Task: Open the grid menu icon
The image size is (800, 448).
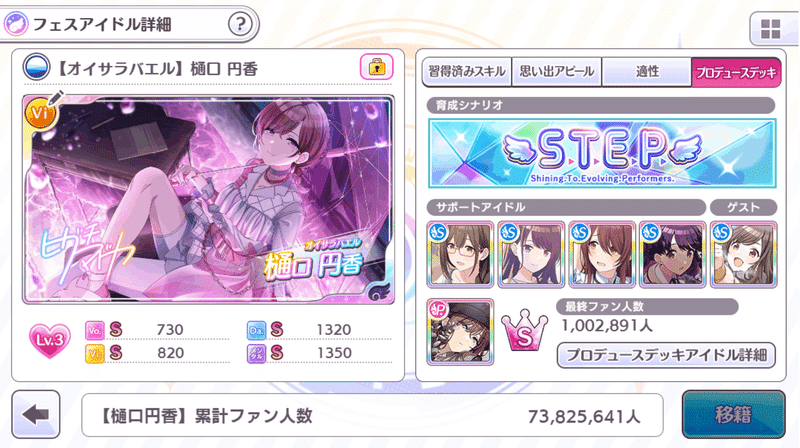Action: tap(770, 29)
